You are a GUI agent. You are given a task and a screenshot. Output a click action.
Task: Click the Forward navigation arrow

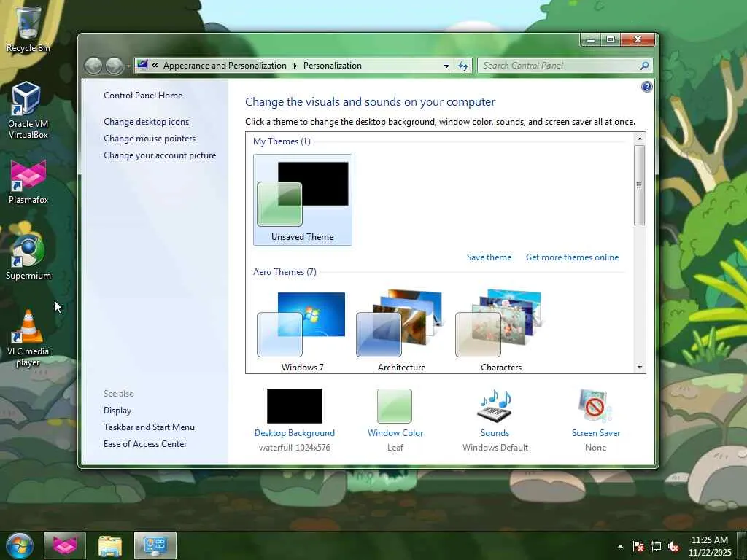(114, 66)
